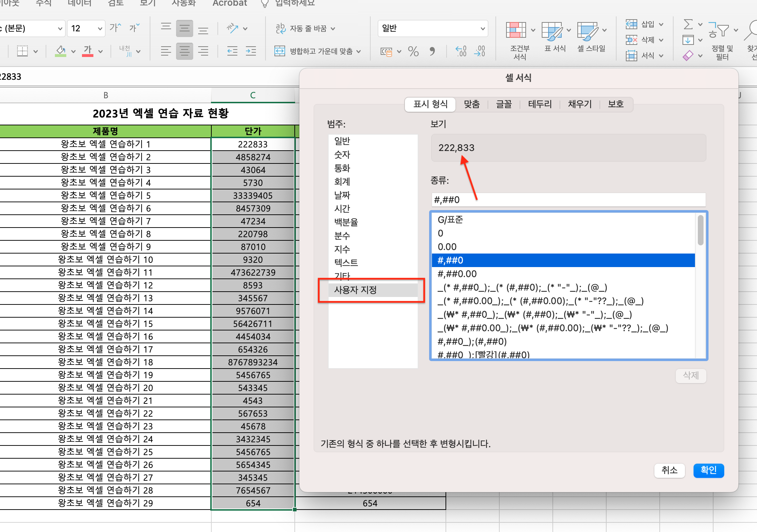
Task: Expand Format (서식) dropdown arrow
Action: click(661, 56)
